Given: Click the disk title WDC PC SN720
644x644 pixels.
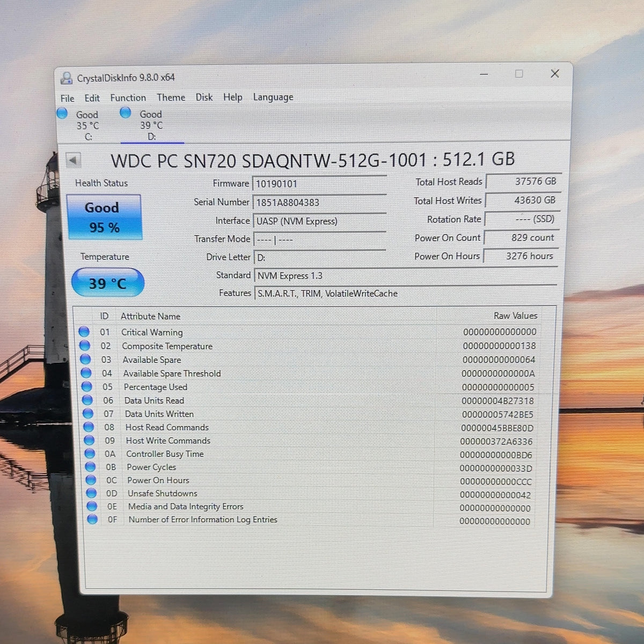Looking at the screenshot, I should click(312, 160).
